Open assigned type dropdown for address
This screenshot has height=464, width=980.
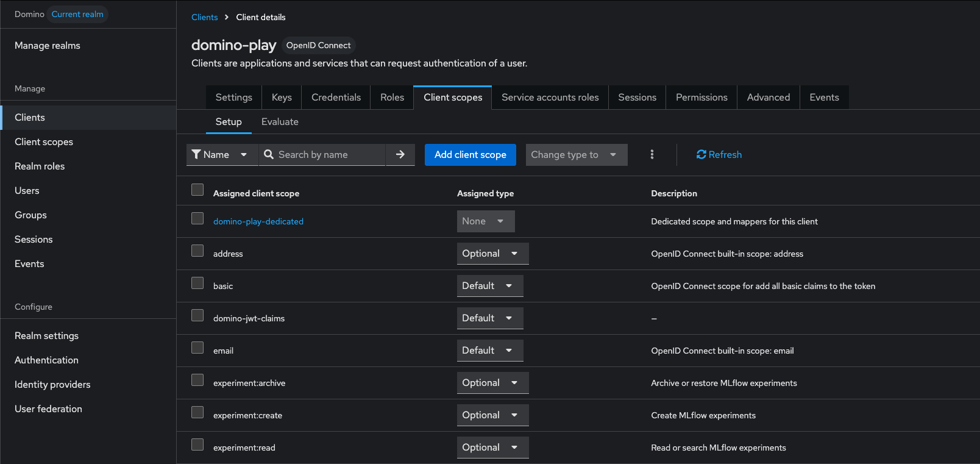coord(492,254)
